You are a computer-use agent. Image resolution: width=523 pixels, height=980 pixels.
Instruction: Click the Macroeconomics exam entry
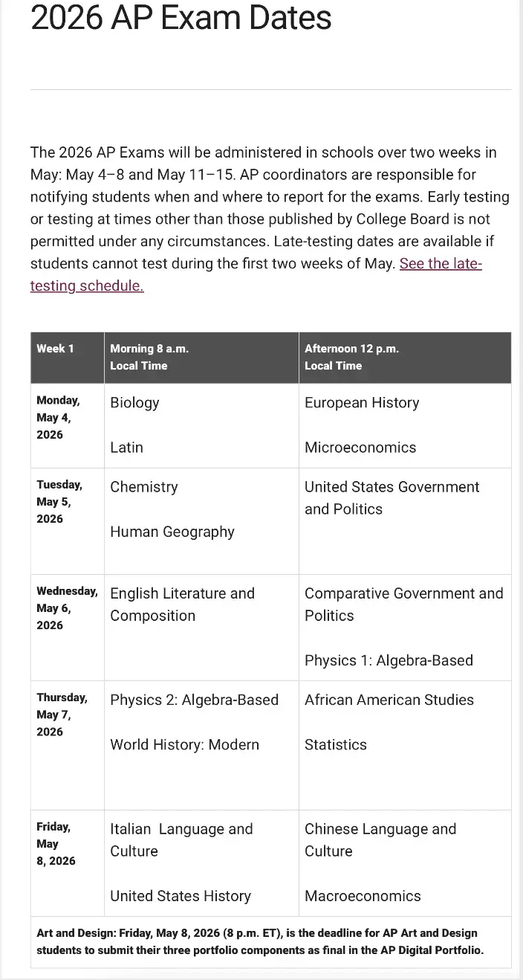tap(363, 896)
